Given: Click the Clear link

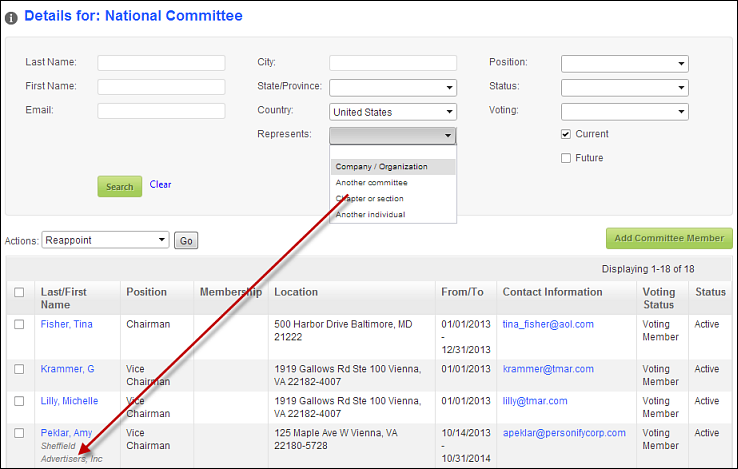Looking at the screenshot, I should pyautogui.click(x=160, y=185).
